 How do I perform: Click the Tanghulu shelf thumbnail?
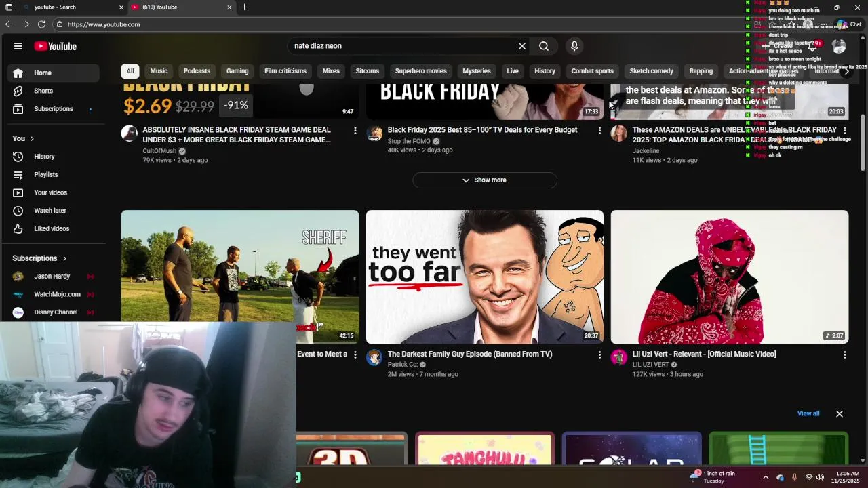[x=484, y=449]
